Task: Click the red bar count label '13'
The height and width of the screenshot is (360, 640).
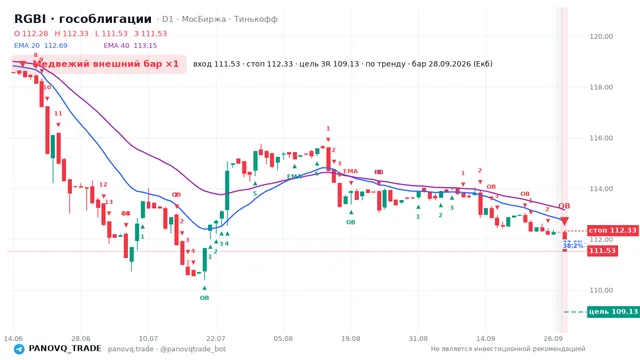Action: (109, 202)
